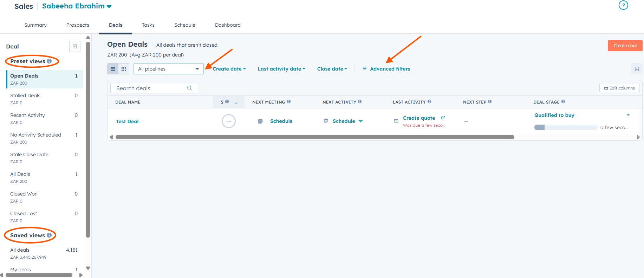Click the Create deal button

[x=625, y=46]
